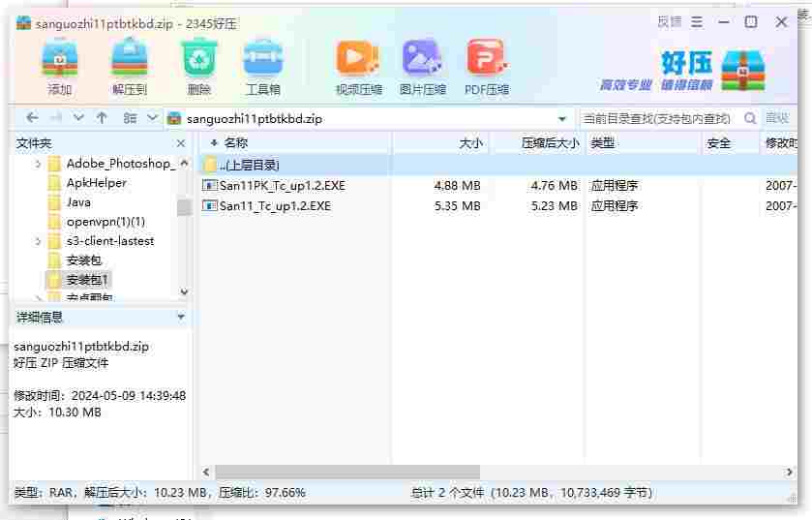Select file San11PK_Tc_up1.2.EXE

(x=283, y=185)
